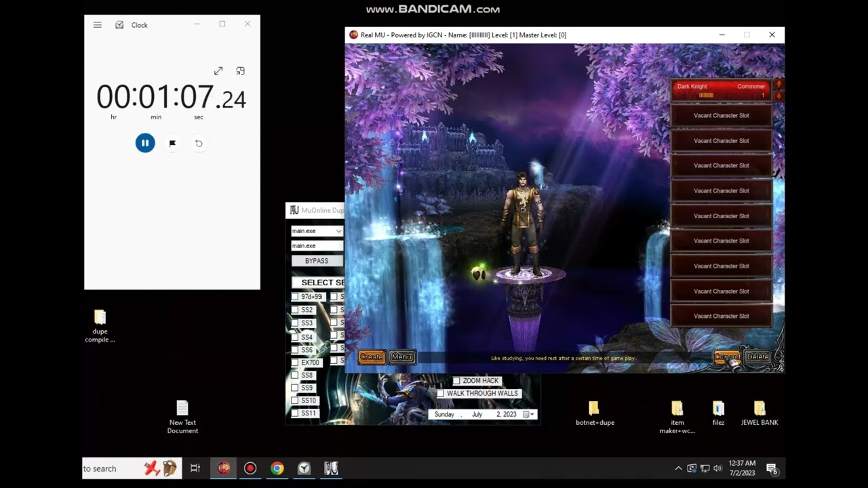Open the Clock app from the taskbar
The height and width of the screenshot is (488, 868).
tap(304, 468)
